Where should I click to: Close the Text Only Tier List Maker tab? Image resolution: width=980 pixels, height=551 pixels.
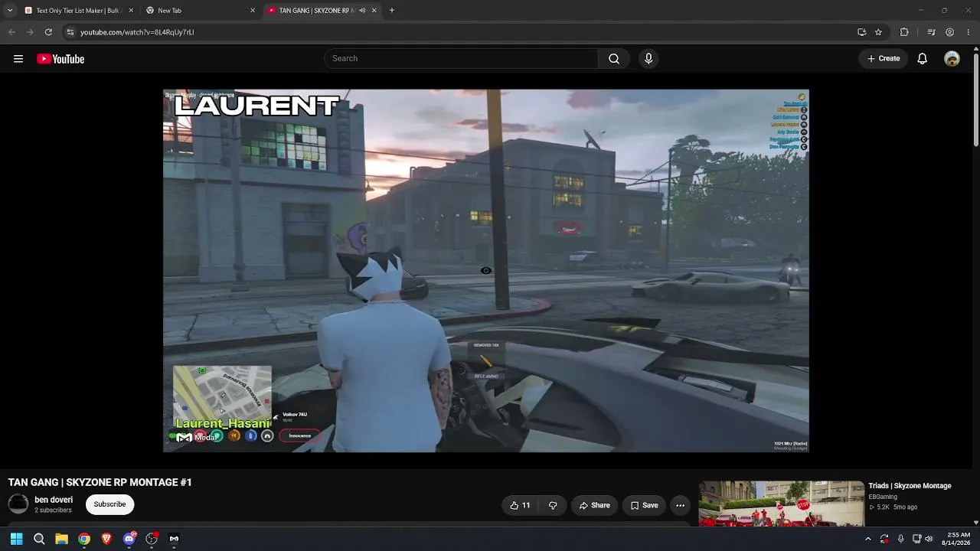pyautogui.click(x=131, y=11)
